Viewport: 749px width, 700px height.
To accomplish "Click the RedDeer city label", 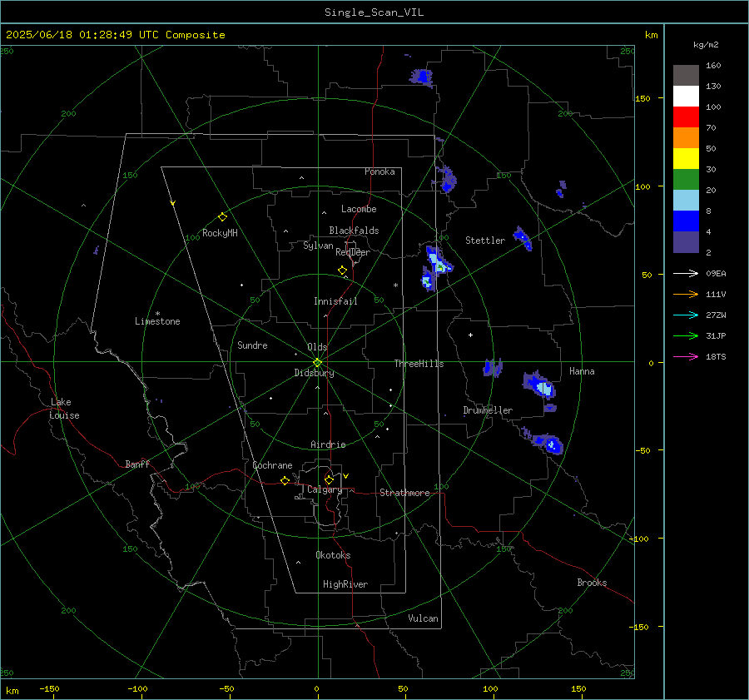I will (x=353, y=252).
